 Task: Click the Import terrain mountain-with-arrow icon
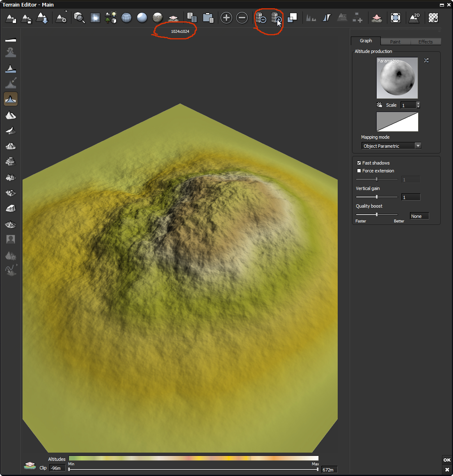(x=42, y=18)
